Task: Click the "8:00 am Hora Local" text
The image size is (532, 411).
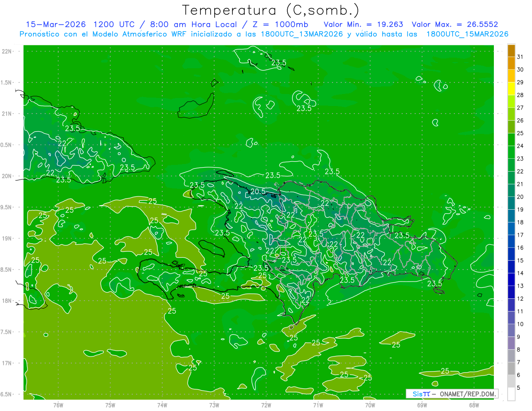Action: pos(195,24)
